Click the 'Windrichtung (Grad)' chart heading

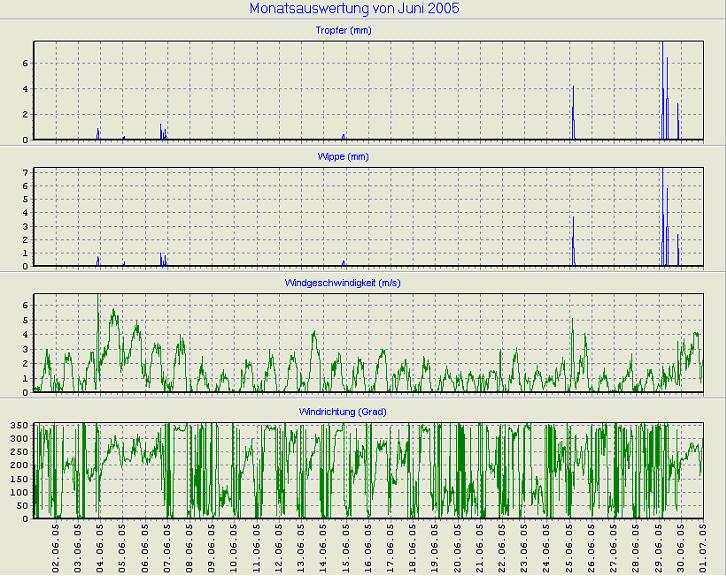(342, 411)
